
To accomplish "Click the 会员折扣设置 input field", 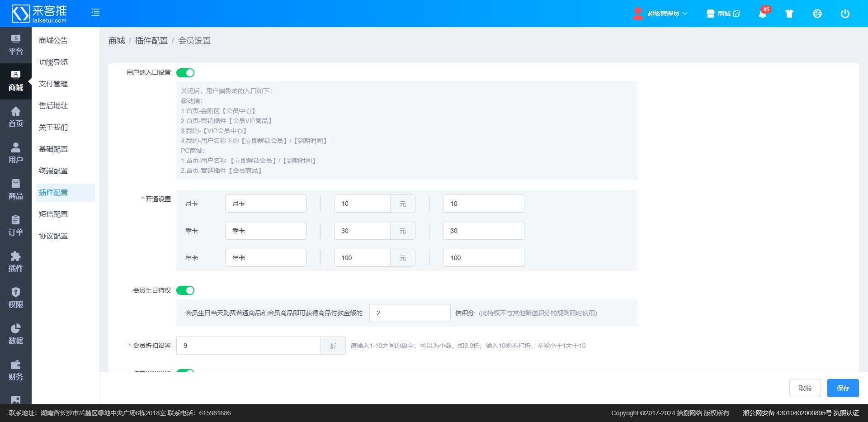I will [248, 346].
